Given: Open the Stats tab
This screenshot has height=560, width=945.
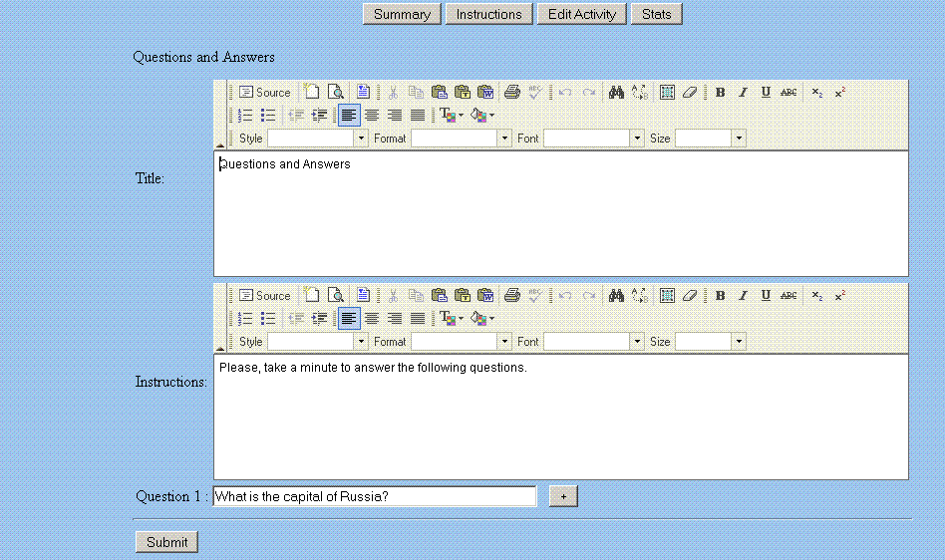Looking at the screenshot, I should [656, 14].
